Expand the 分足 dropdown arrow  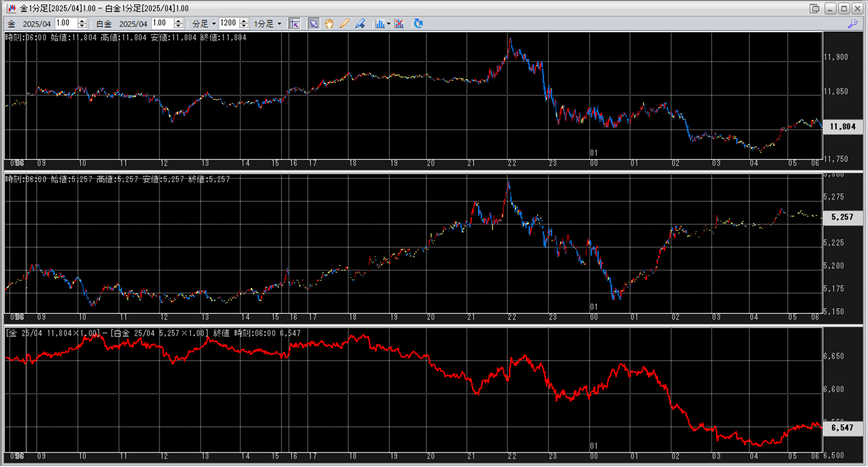[214, 24]
